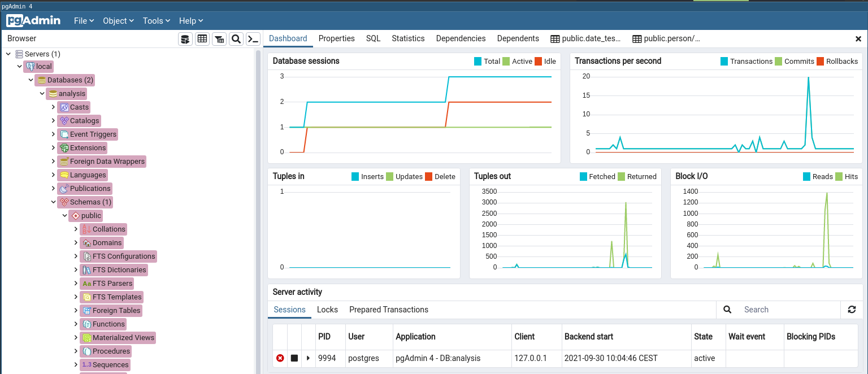Terminate session 9994 with red X icon
868x374 pixels.
(280, 358)
